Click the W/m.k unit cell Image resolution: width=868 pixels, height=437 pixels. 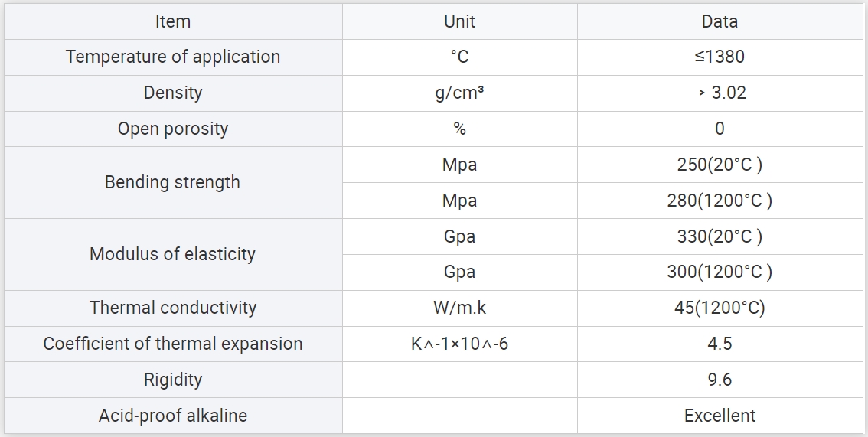click(x=459, y=308)
